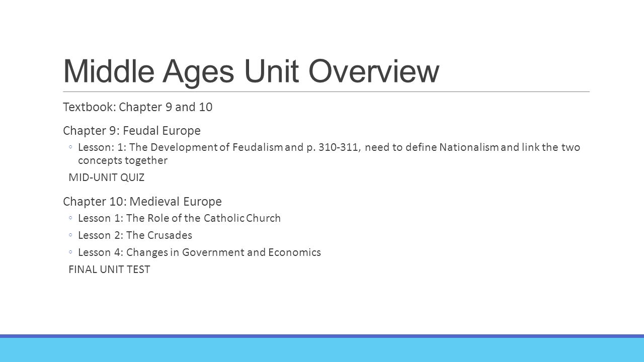Click the heading 'Chapter 10: Medieval Europe'

(x=142, y=202)
